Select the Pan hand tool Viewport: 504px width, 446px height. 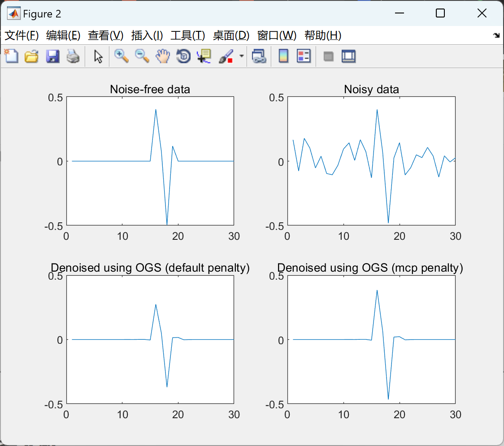tap(163, 56)
